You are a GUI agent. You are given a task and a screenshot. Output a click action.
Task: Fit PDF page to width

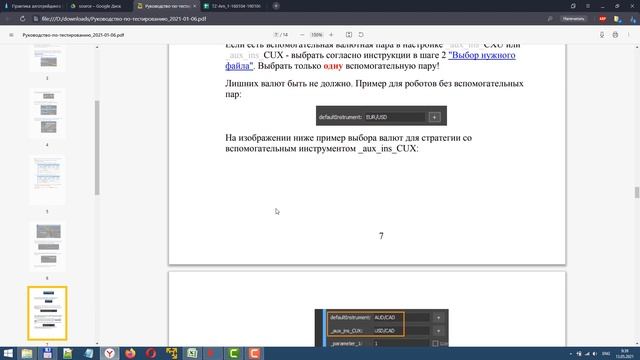coord(349,35)
